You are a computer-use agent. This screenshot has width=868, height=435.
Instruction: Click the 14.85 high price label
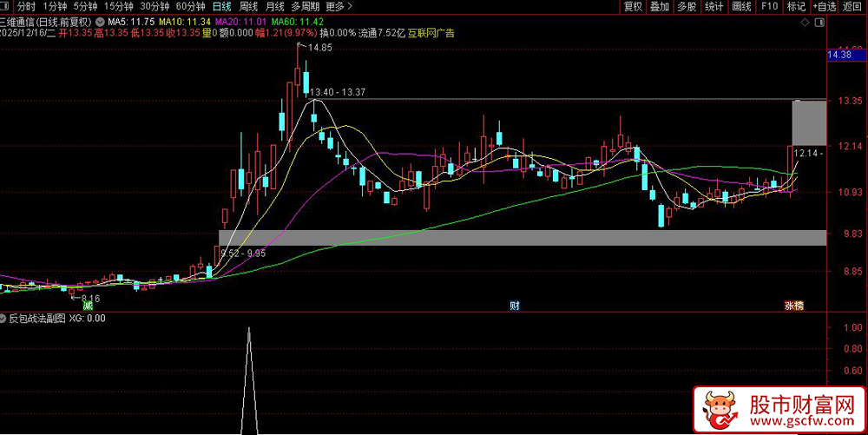[320, 48]
